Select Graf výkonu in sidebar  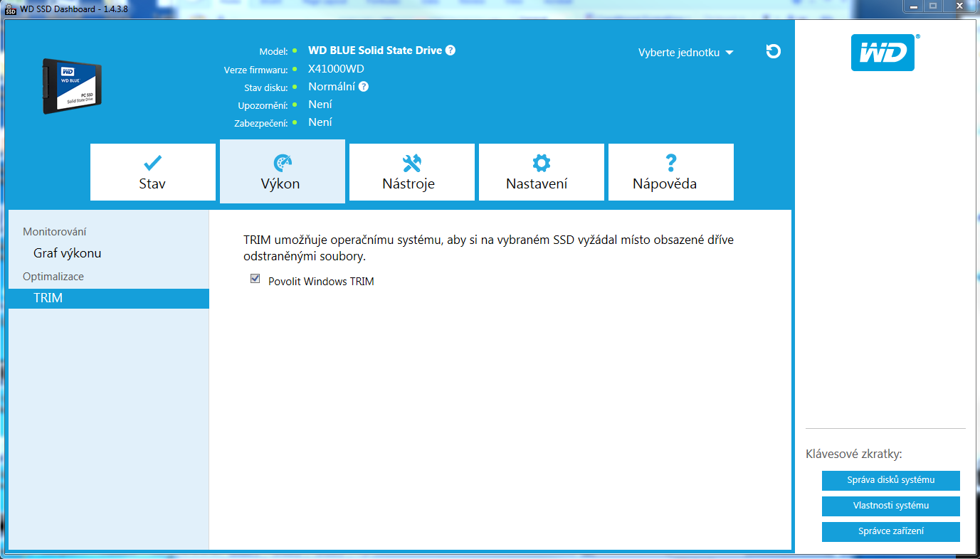67,253
